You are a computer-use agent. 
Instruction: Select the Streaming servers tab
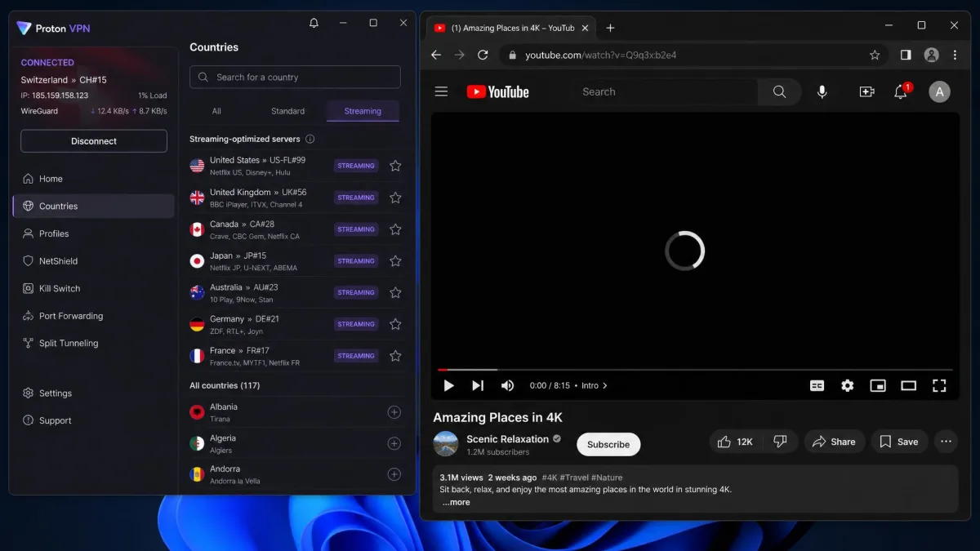tap(363, 111)
